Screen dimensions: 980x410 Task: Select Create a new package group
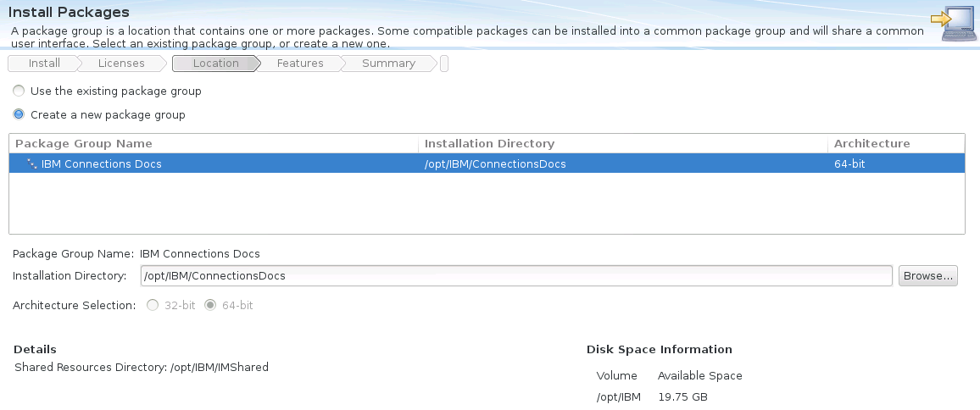(x=19, y=114)
